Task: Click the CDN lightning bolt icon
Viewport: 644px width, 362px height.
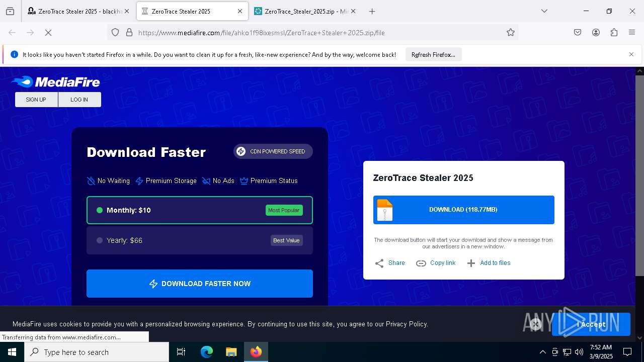Action: (241, 151)
